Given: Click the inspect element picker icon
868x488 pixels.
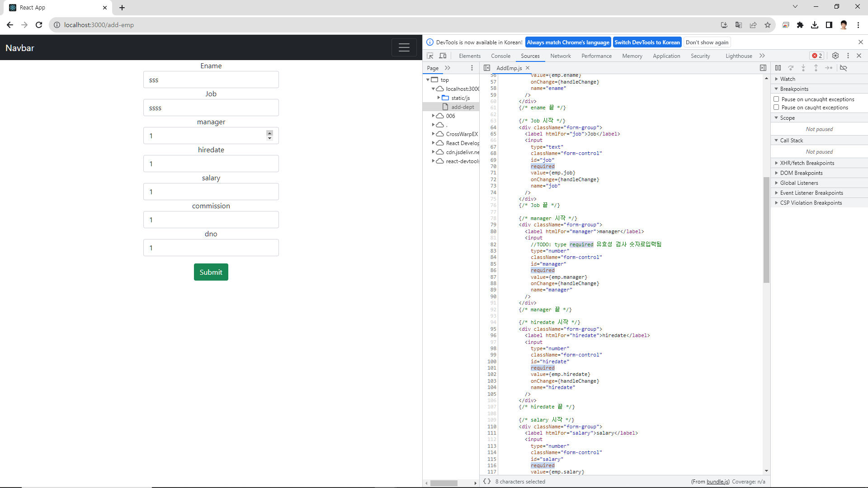Looking at the screenshot, I should (430, 56).
